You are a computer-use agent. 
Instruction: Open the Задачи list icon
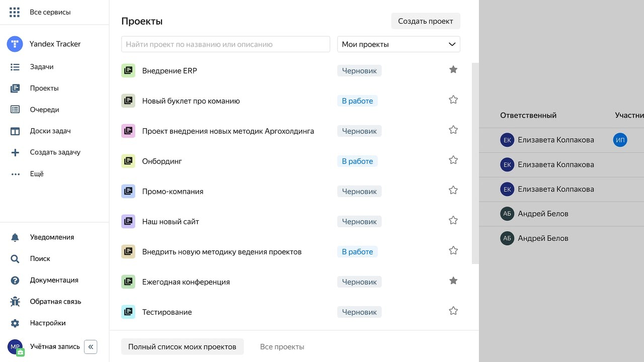(x=15, y=67)
